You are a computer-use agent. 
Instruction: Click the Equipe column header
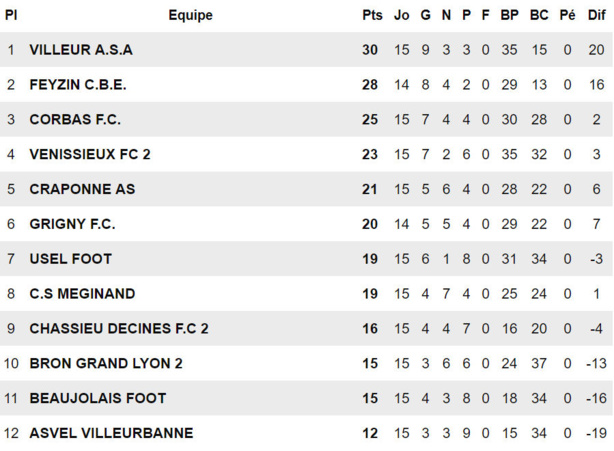coord(190,15)
